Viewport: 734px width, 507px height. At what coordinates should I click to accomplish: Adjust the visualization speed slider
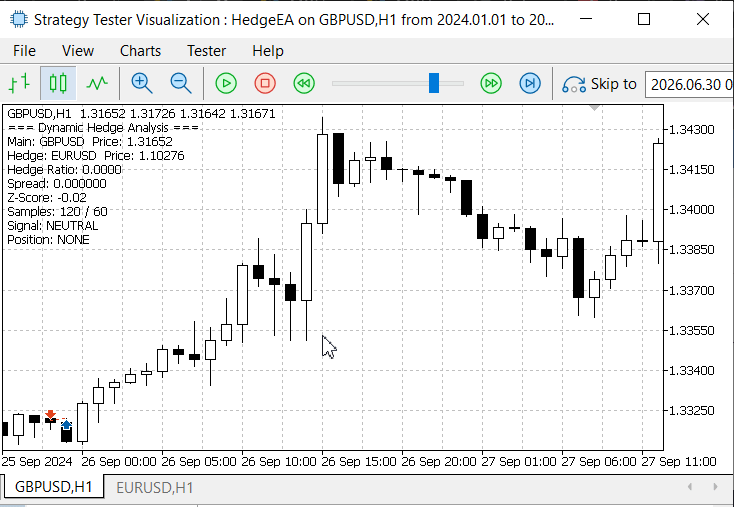(434, 83)
